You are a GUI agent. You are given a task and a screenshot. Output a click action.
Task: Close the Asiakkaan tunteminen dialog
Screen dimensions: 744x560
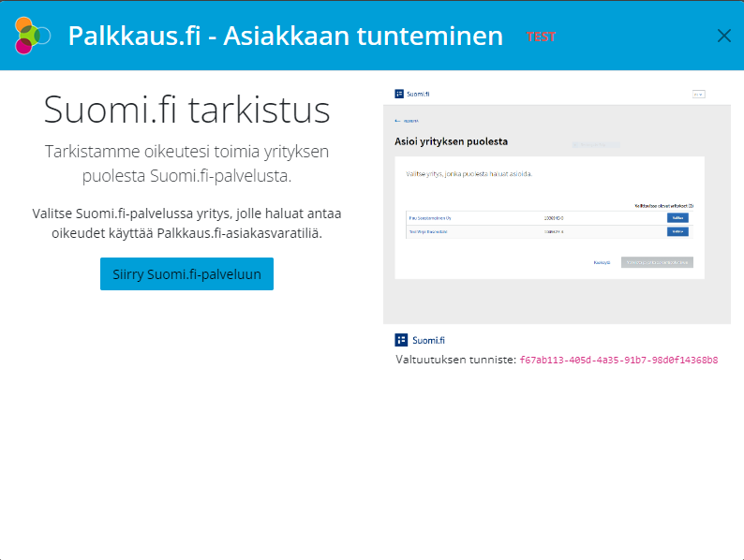pos(723,36)
